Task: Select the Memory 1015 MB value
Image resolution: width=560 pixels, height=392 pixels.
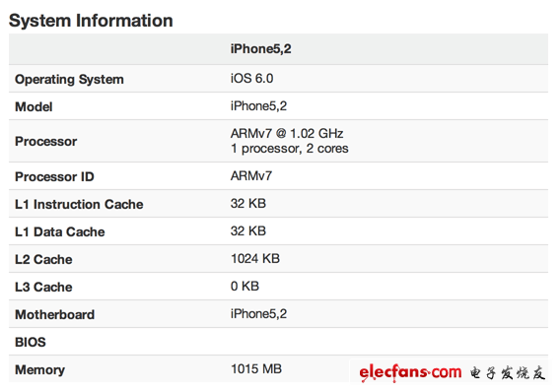Action: 256,368
